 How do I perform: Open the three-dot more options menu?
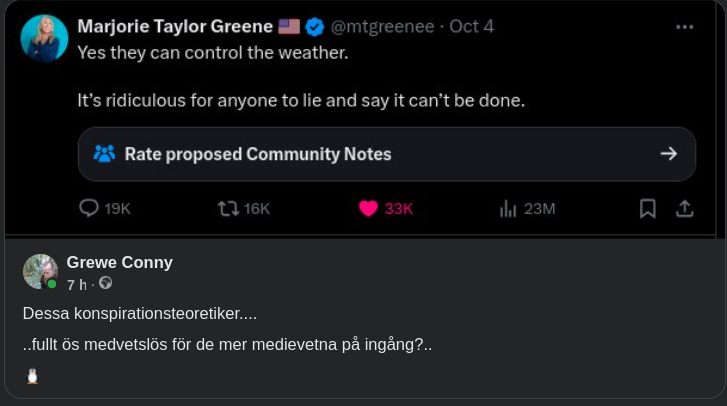(685, 27)
